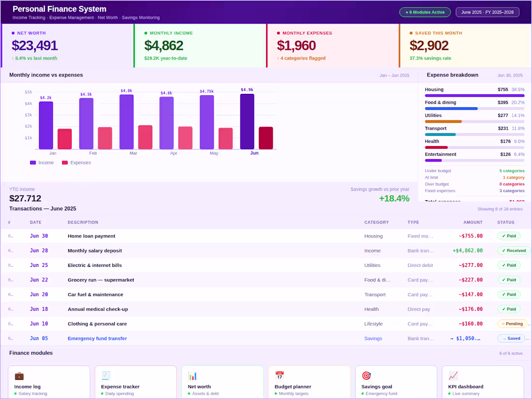Open the Net Worth summary card
The image size is (532, 399).
coord(68,45)
